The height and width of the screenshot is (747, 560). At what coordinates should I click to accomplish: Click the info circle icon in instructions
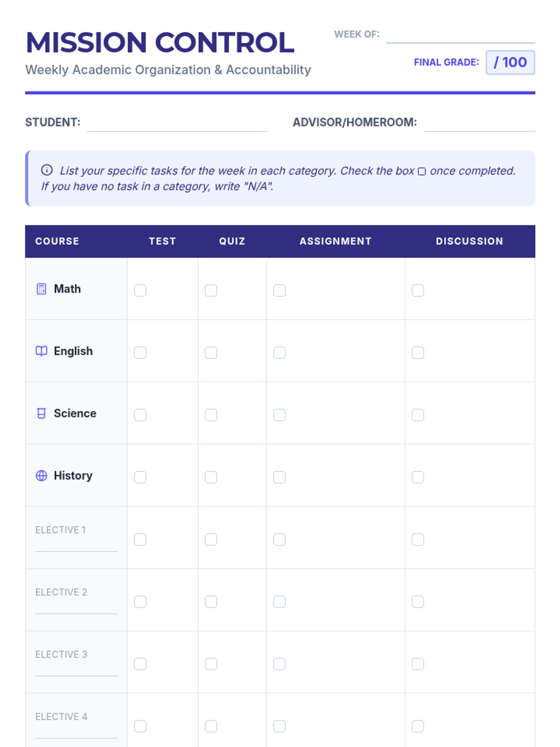pyautogui.click(x=47, y=170)
